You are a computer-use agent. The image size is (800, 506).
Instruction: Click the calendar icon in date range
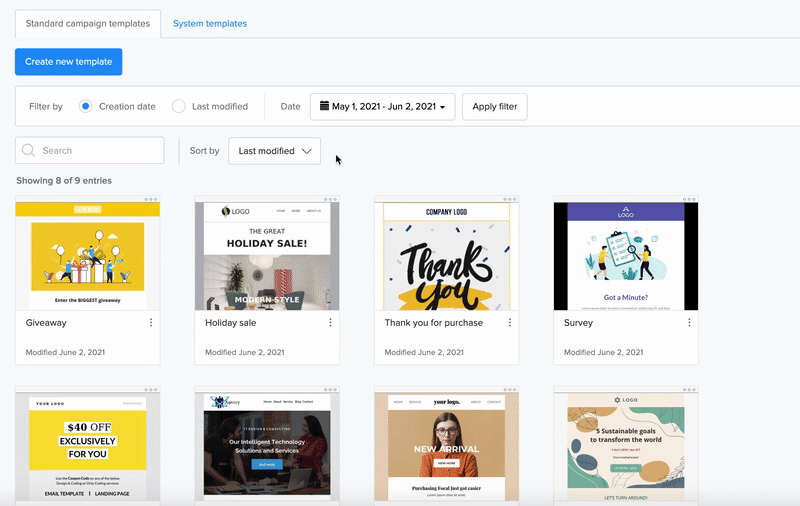(x=324, y=107)
